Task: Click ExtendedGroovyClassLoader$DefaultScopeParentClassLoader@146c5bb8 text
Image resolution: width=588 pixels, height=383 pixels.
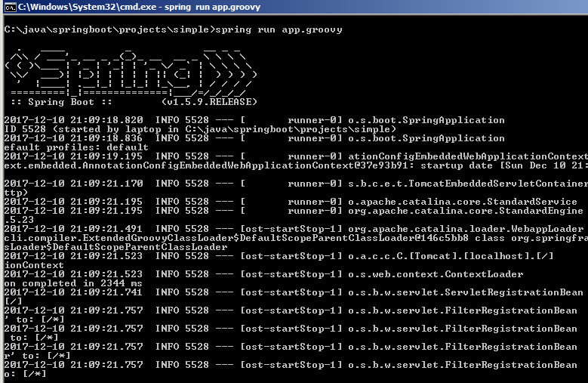Action: point(276,238)
